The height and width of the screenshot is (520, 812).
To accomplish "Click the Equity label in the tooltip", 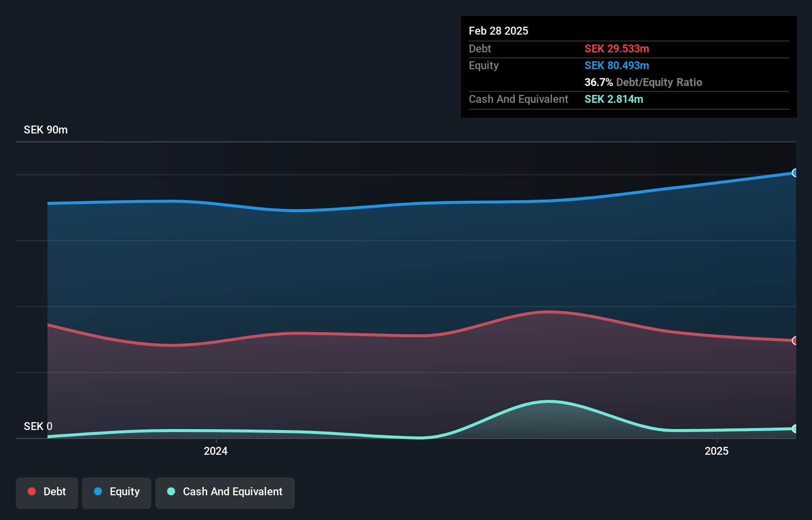I will click(484, 65).
